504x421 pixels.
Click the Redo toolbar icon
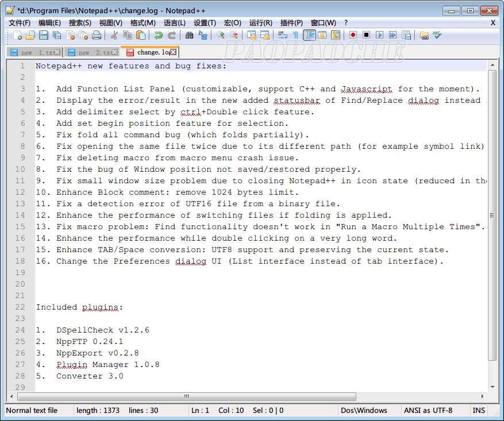coord(172,35)
